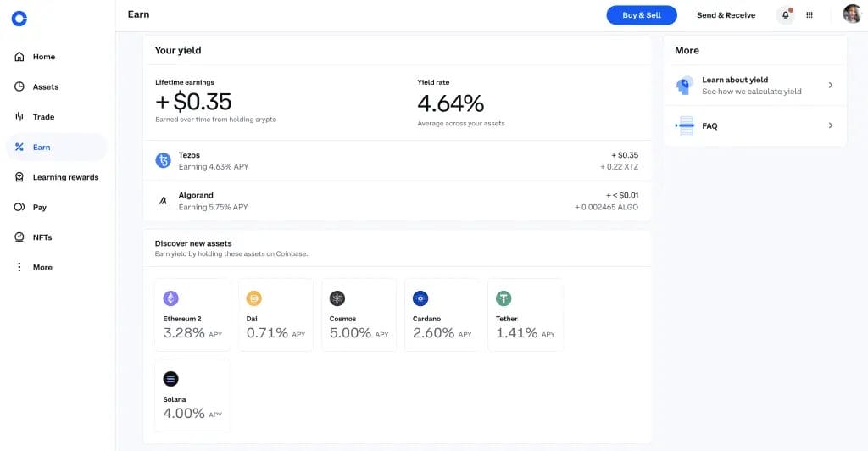
Task: Open the Algorand row name
Action: [x=196, y=195]
